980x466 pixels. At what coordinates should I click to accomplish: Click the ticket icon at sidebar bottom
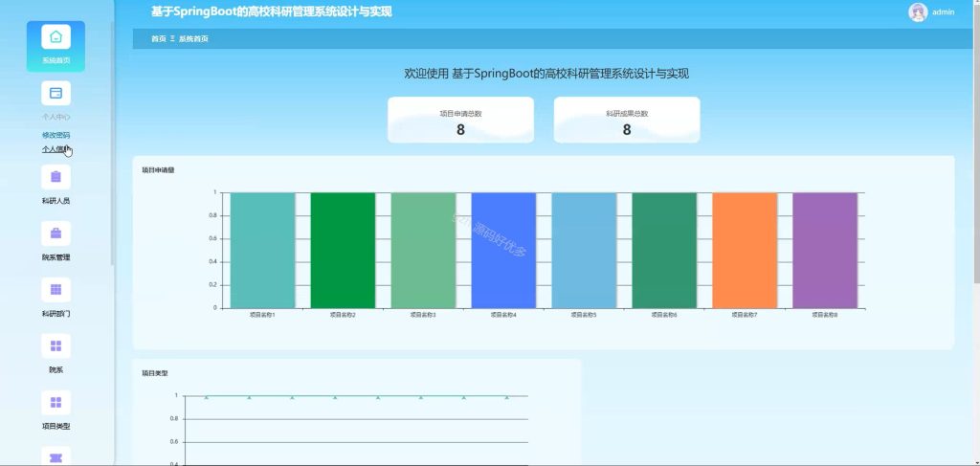[x=56, y=456]
